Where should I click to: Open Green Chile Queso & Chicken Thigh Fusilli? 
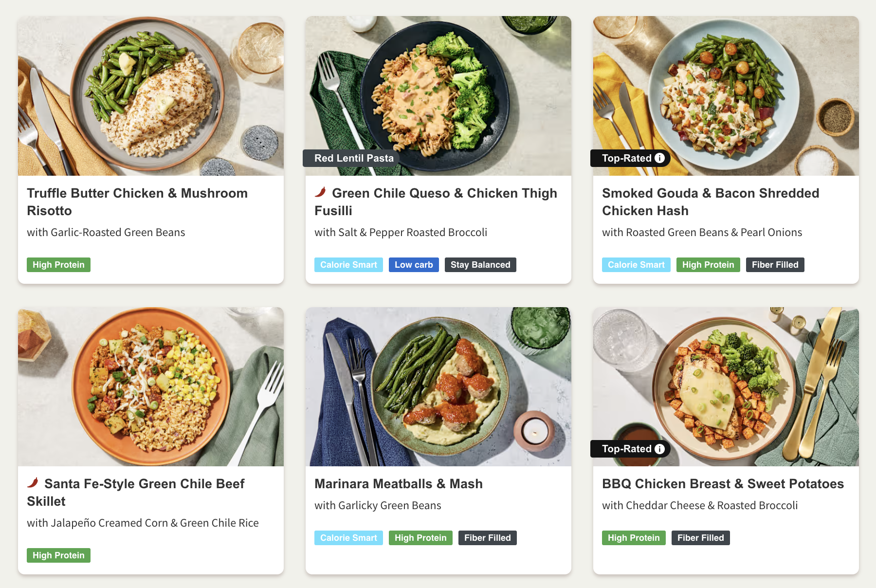(x=436, y=202)
